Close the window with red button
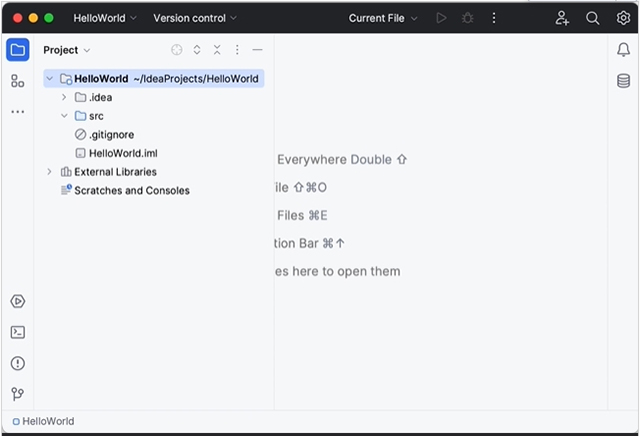 (17, 18)
